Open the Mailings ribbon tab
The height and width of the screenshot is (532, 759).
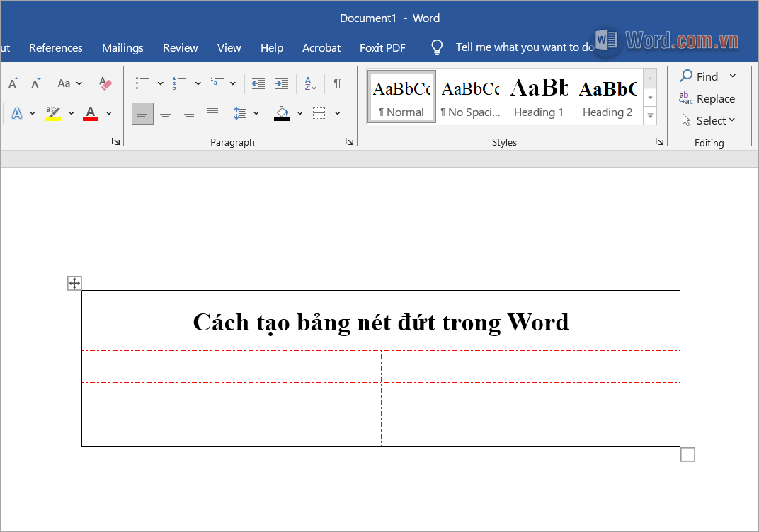(x=122, y=47)
